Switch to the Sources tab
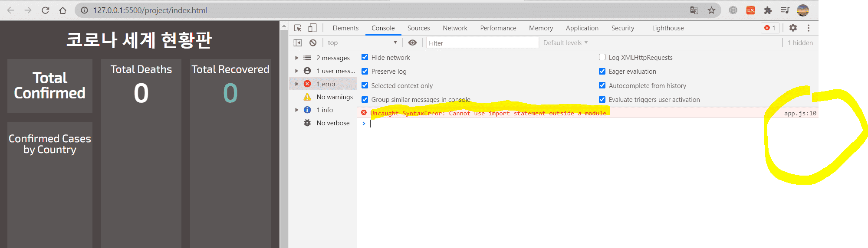 point(418,28)
